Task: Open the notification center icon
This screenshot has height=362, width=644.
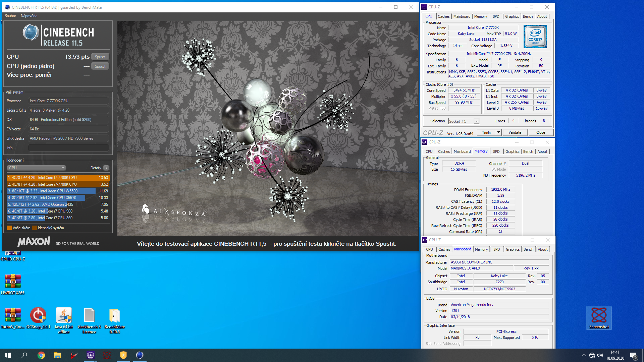Action: (x=634, y=356)
